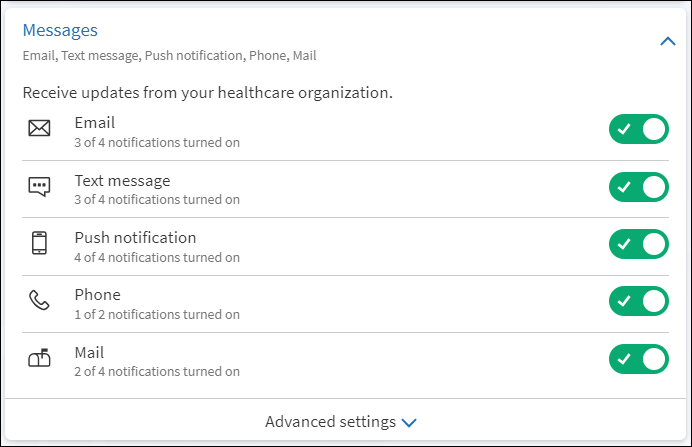Click the Advanced settings down chevron
The image size is (692, 447).
click(x=409, y=423)
